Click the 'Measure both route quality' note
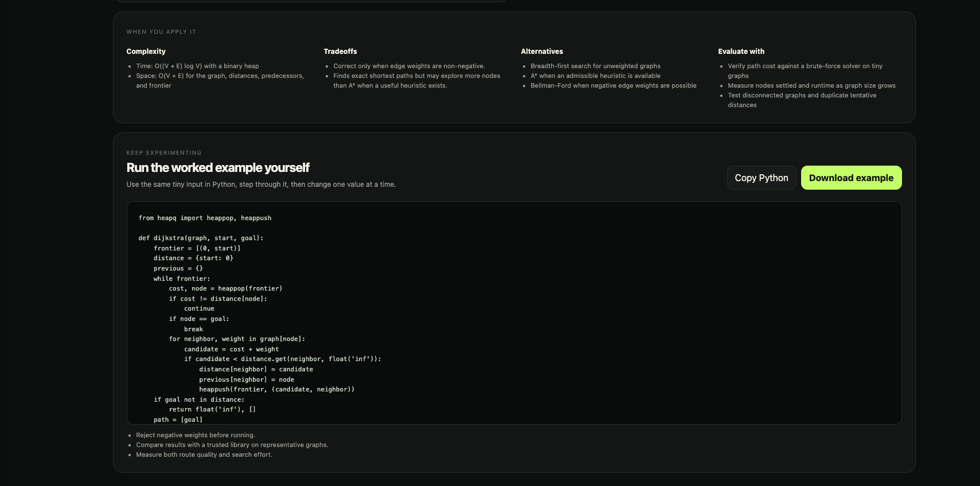This screenshot has height=486, width=980. (x=204, y=454)
